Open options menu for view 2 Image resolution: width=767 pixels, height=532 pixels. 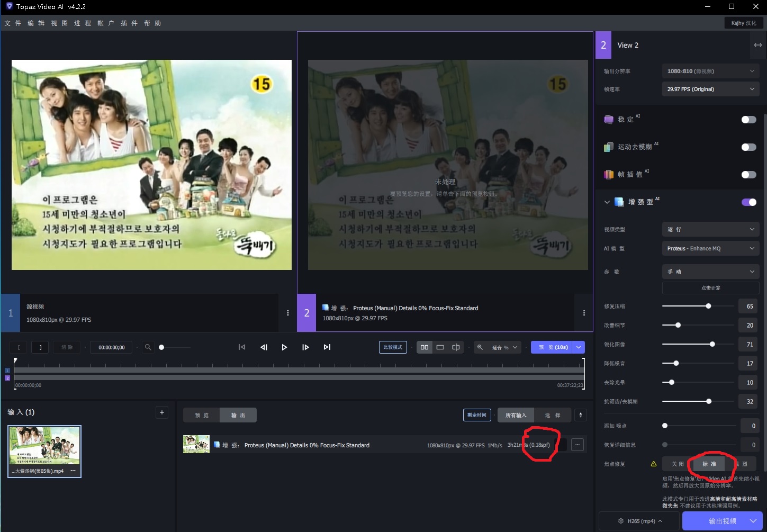(584, 313)
